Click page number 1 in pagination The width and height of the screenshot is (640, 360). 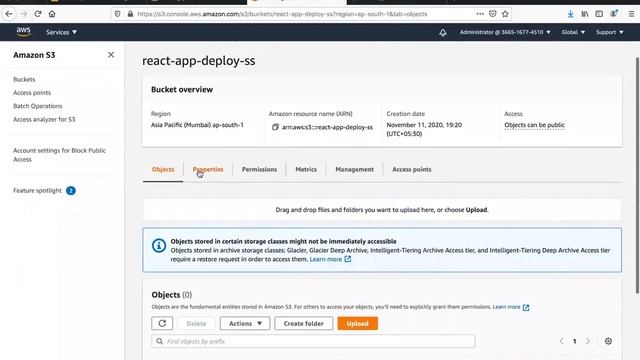coord(574,341)
